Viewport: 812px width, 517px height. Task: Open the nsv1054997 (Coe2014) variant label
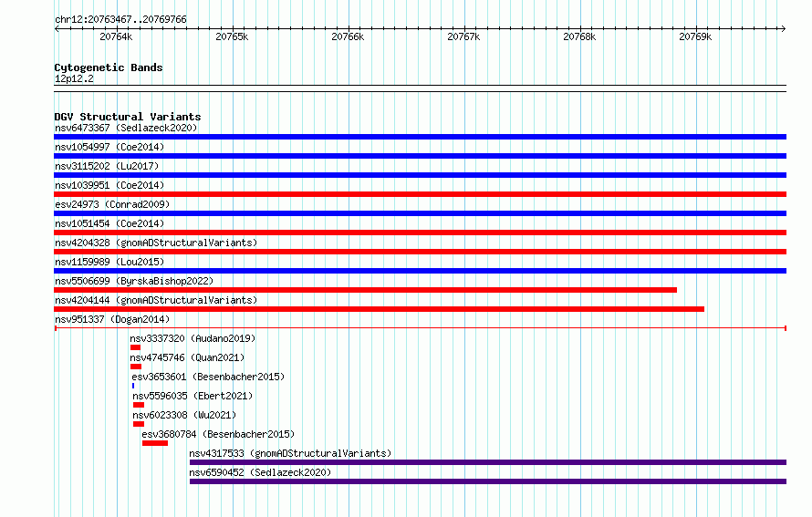click(x=109, y=147)
